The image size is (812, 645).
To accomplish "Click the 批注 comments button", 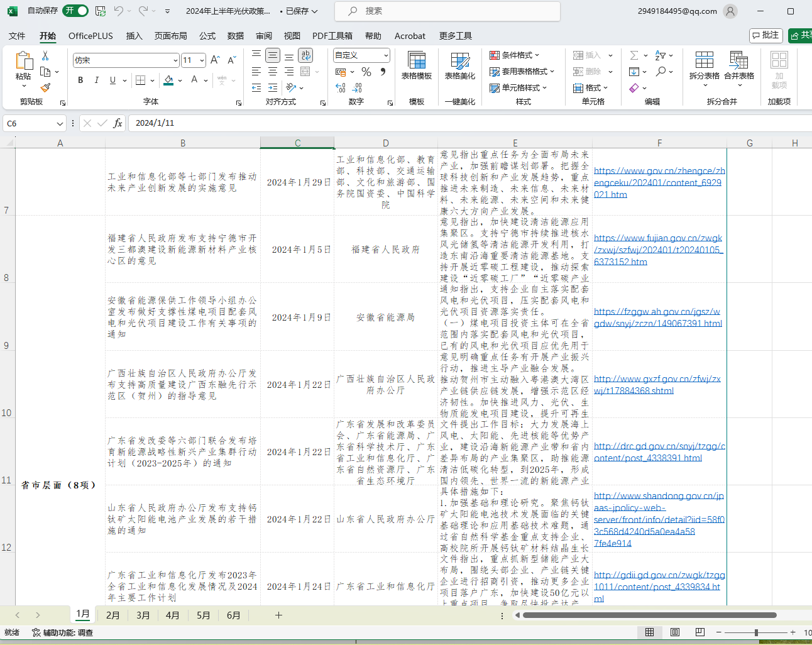I will point(765,35).
